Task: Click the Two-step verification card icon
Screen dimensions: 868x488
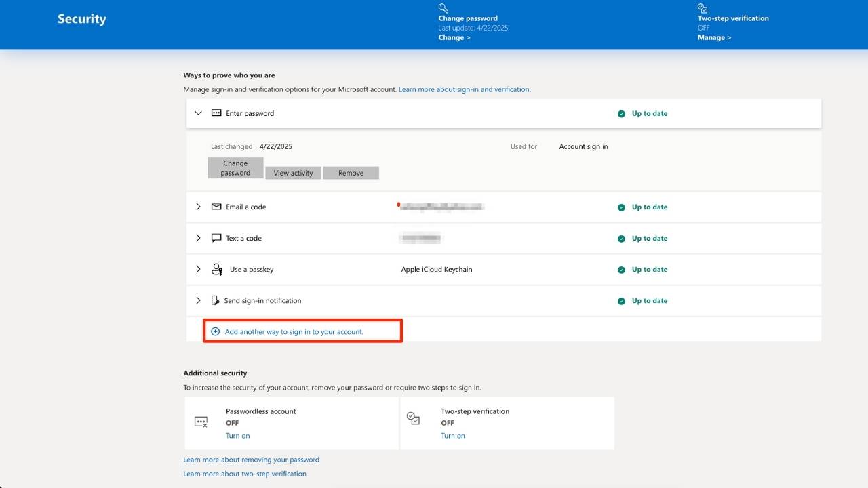Action: [x=414, y=418]
